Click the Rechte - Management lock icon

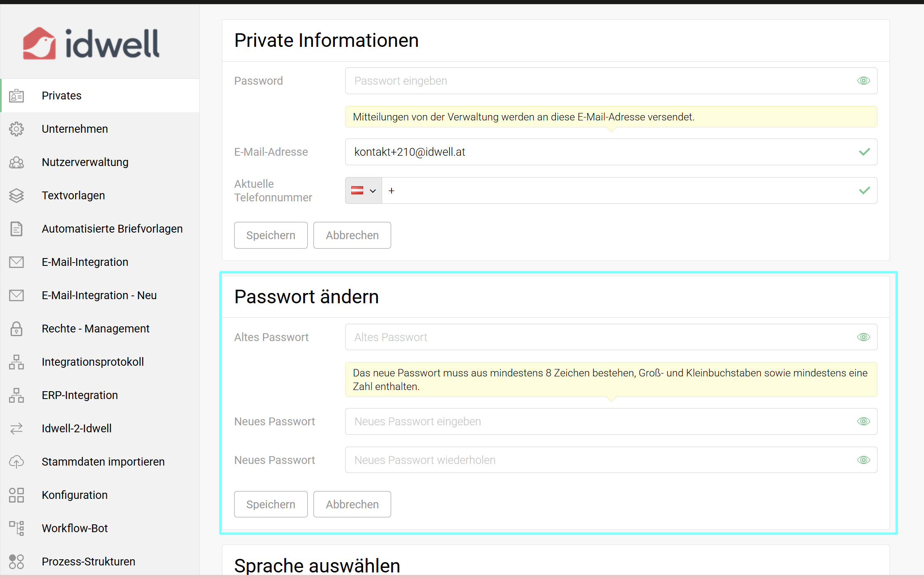[16, 329]
